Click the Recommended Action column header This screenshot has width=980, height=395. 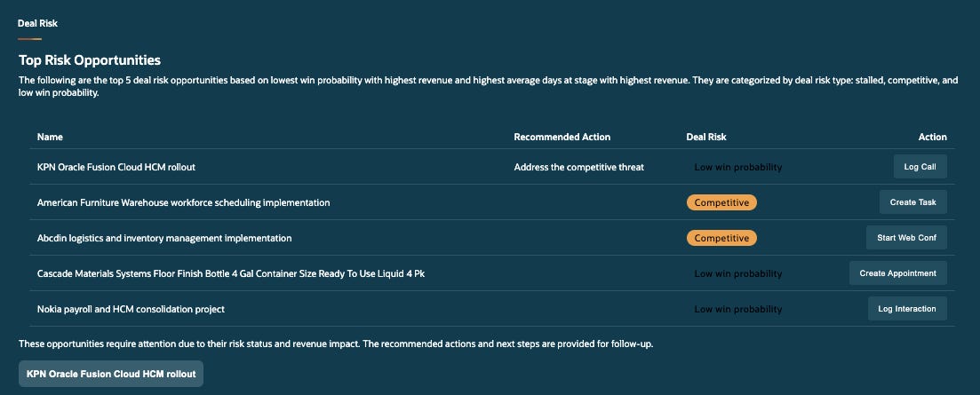pos(562,137)
